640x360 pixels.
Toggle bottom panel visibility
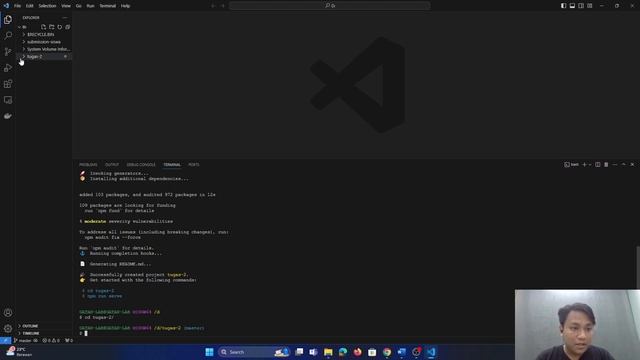pos(572,6)
